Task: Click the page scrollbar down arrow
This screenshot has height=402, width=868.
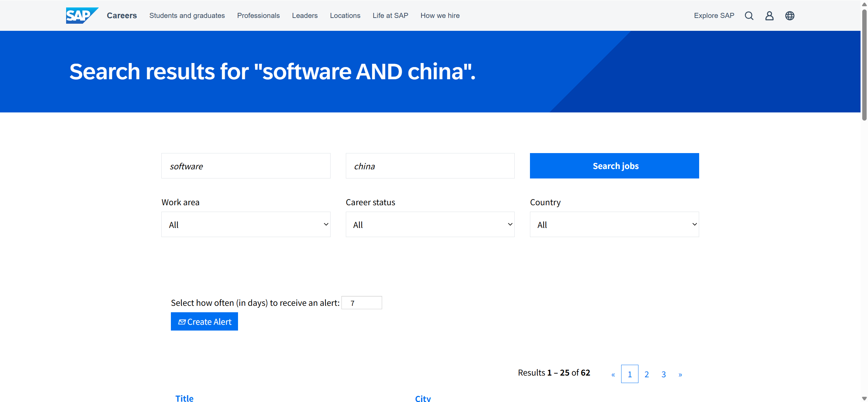Action: pyautogui.click(x=864, y=399)
